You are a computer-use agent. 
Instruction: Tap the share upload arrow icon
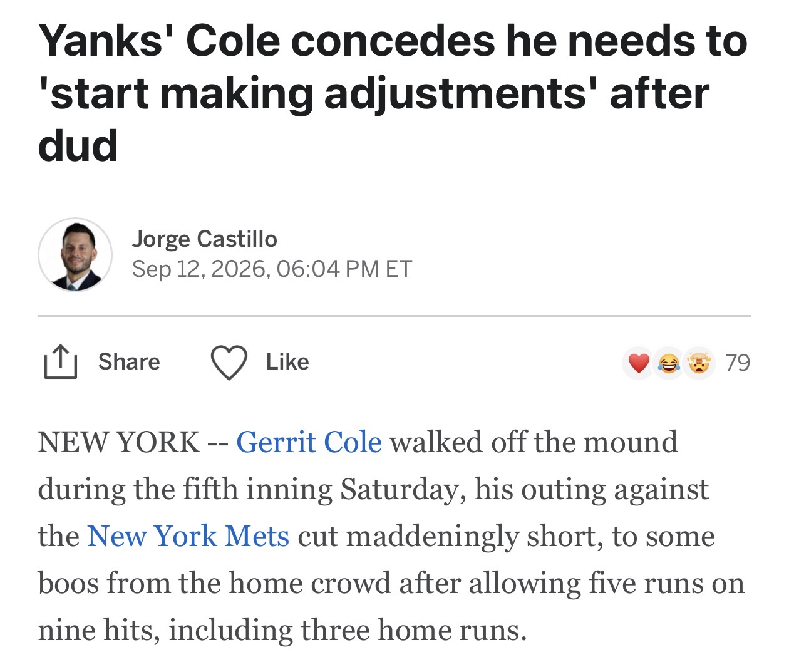click(x=60, y=362)
